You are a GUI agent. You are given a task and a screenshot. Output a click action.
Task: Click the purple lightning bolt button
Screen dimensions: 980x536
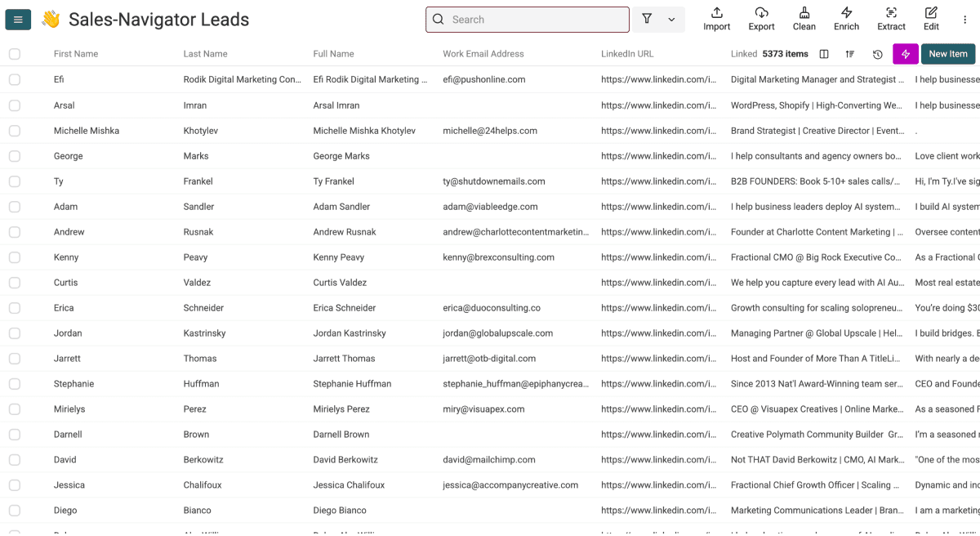[905, 54]
